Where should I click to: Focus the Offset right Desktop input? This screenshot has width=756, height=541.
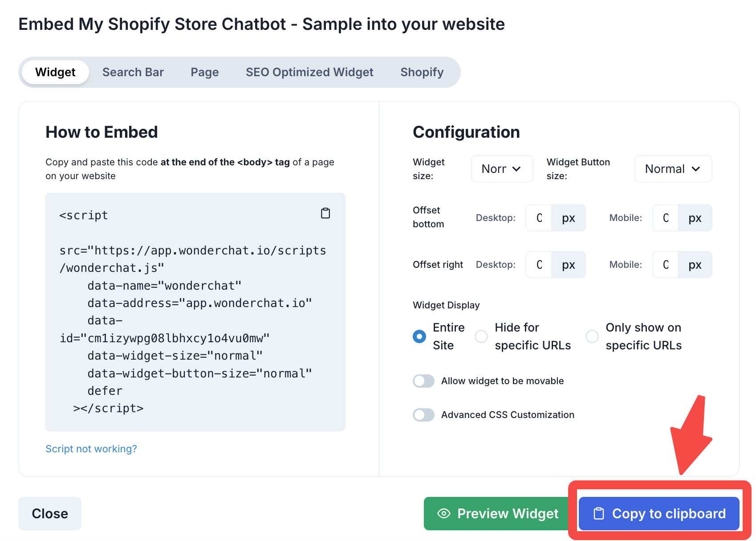[x=539, y=265]
